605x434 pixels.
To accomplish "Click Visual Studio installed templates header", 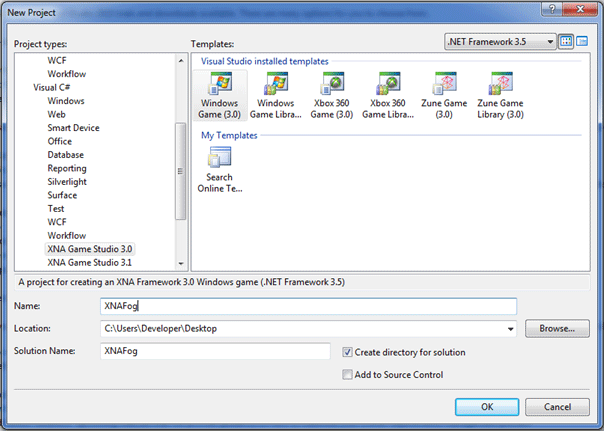I will (x=265, y=61).
